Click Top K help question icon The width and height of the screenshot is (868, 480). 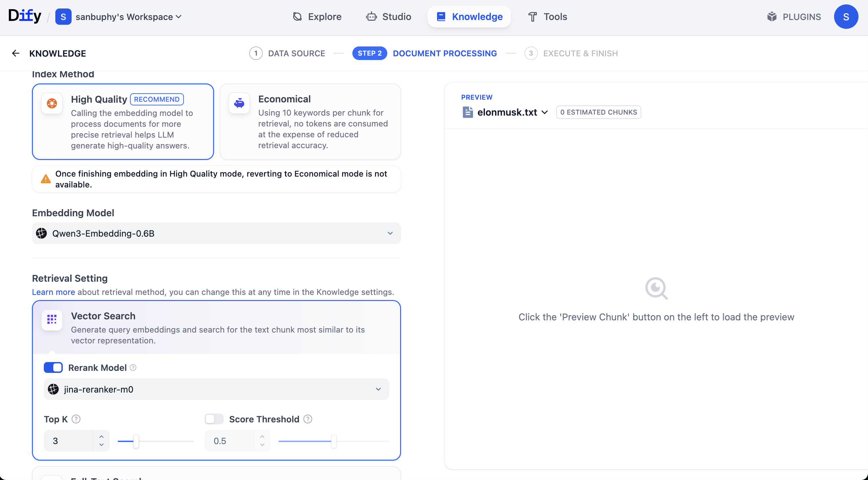pyautogui.click(x=76, y=419)
